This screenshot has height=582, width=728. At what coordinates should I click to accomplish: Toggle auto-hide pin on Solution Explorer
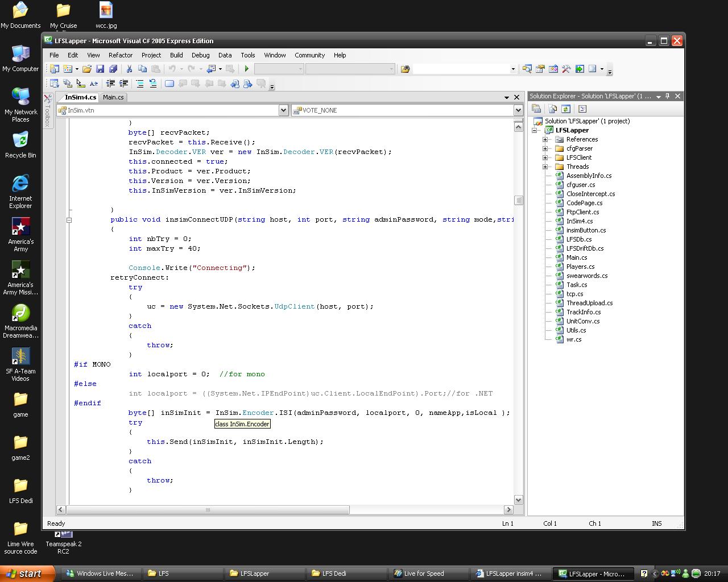click(x=668, y=96)
